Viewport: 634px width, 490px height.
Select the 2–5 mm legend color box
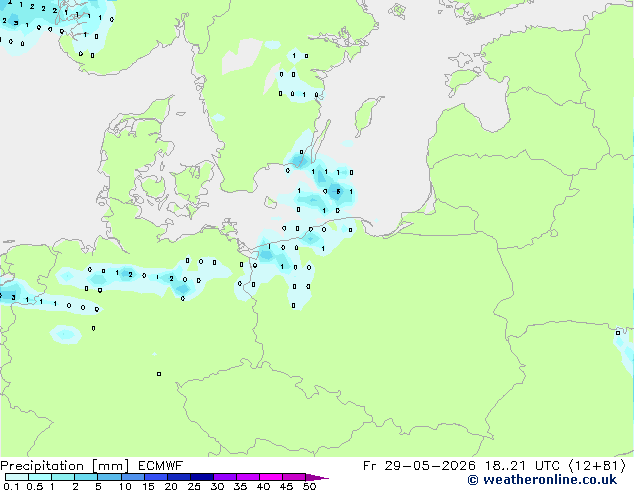[x=86, y=477]
